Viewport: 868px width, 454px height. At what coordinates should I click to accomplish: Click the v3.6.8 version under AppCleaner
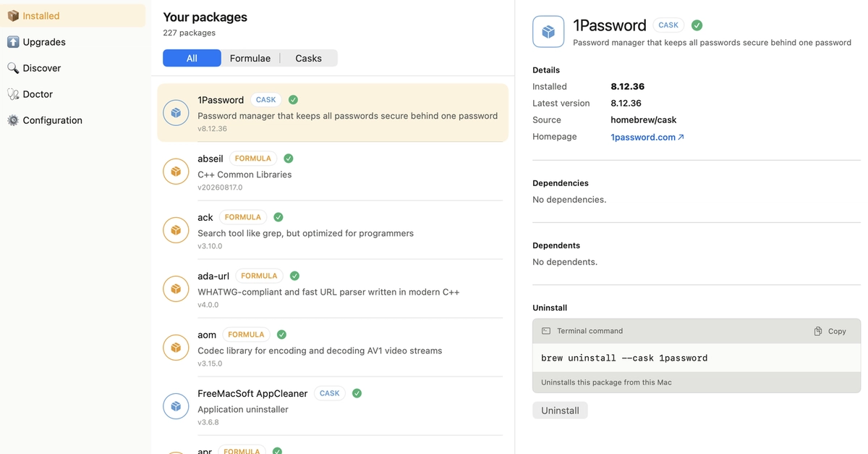click(x=208, y=422)
